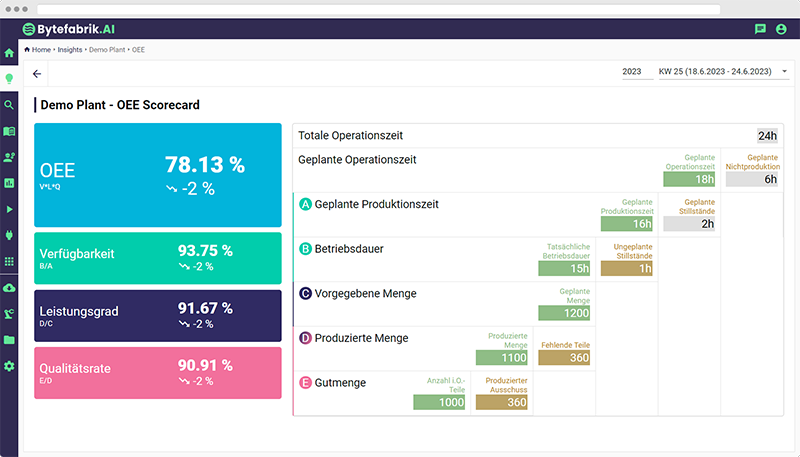Click the 2023 year field

click(632, 72)
